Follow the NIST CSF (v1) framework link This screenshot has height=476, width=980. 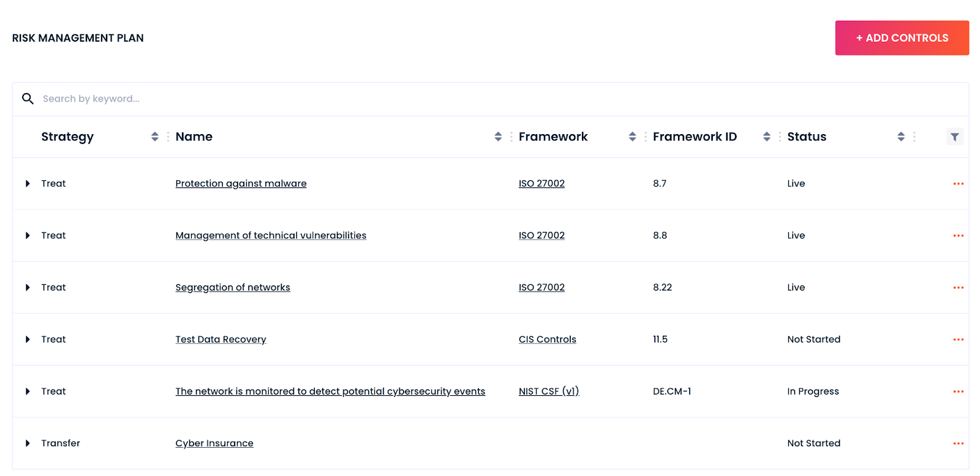tap(548, 391)
